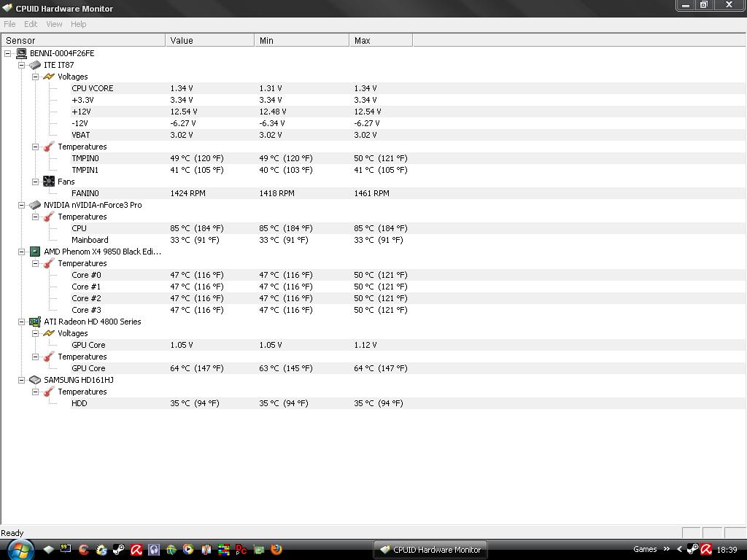
Task: Click the hard drive icon for SAMSUNG HD161HJ
Action: 35,380
